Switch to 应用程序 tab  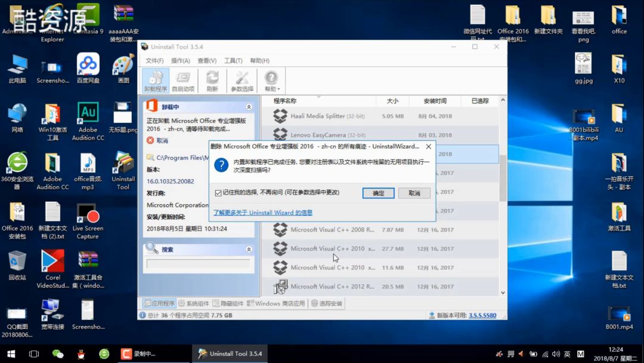point(159,303)
